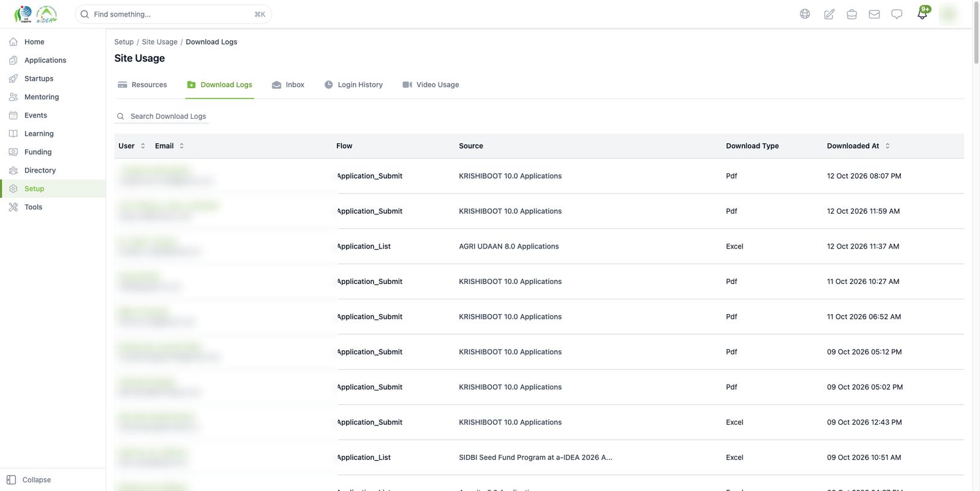Open the Video Usage tab

point(431,84)
